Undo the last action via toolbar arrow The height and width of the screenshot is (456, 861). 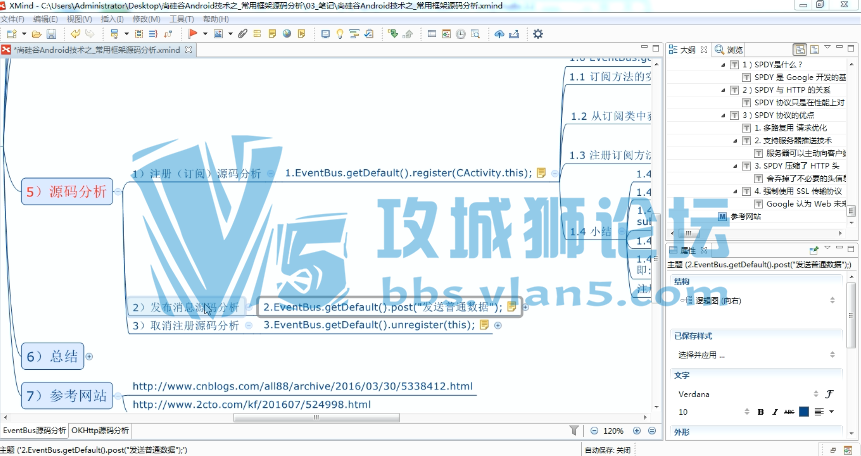[x=75, y=34]
